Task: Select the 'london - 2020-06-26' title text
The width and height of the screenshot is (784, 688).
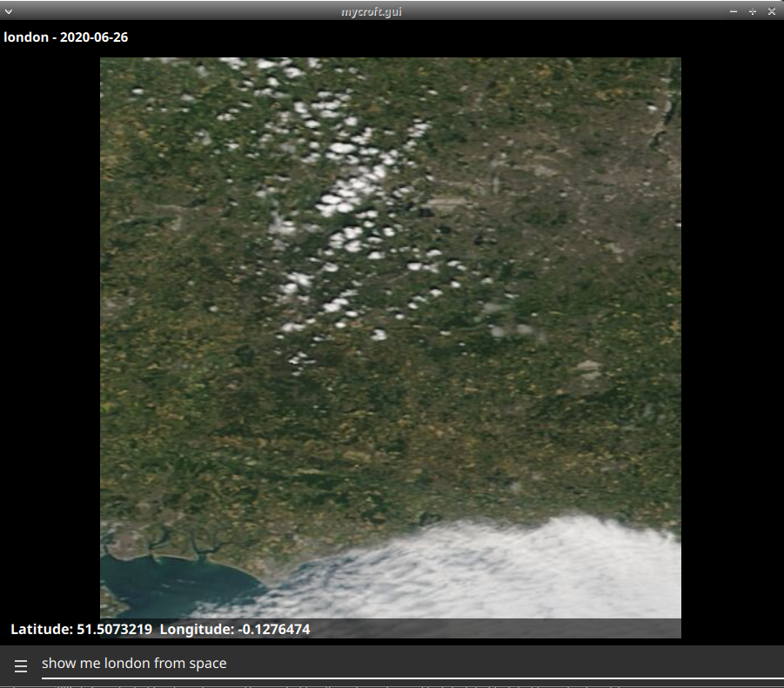Action: coord(65,37)
